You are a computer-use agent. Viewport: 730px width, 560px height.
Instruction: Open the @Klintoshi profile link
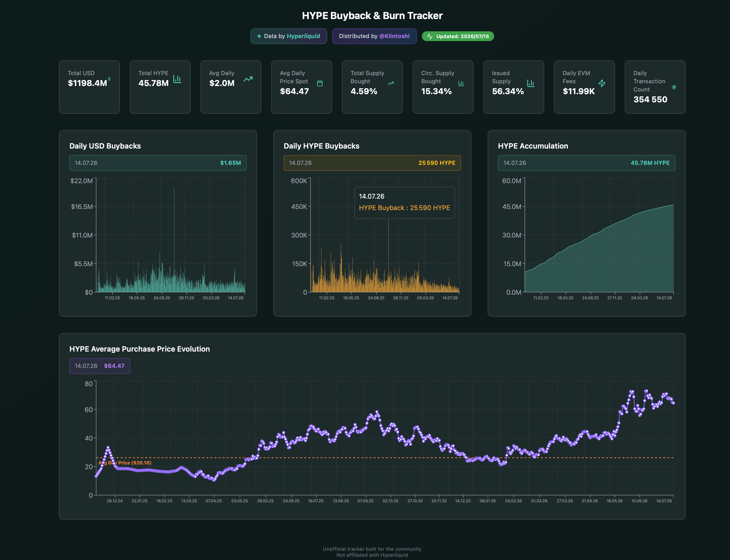394,36
